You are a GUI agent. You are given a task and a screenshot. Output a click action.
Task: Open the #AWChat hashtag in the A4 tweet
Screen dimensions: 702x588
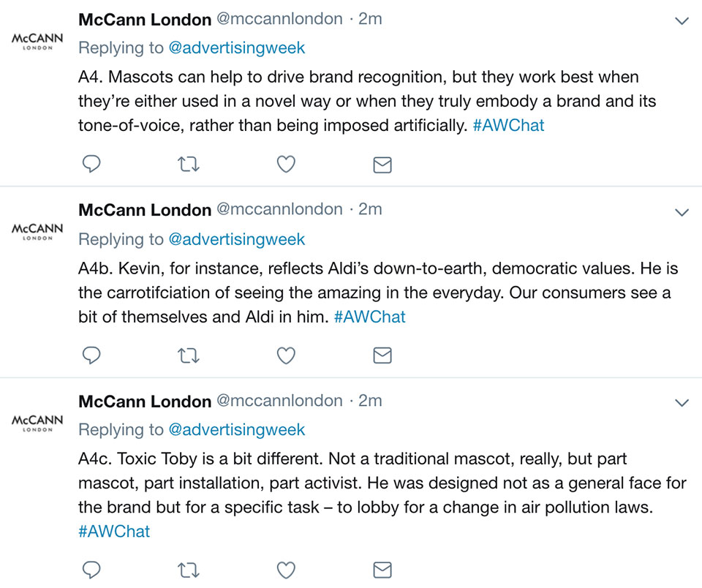pyautogui.click(x=509, y=125)
